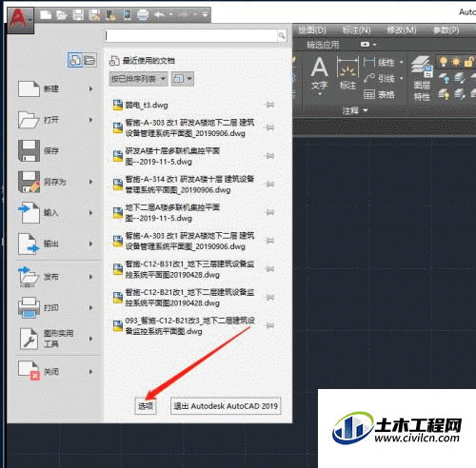Open the 绘图(D) menu
The height and width of the screenshot is (468, 476).
pyautogui.click(x=312, y=30)
